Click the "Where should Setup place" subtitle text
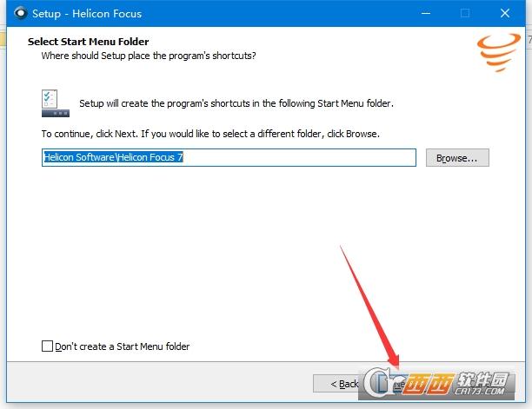Image resolution: width=532 pixels, height=409 pixels. [x=149, y=56]
